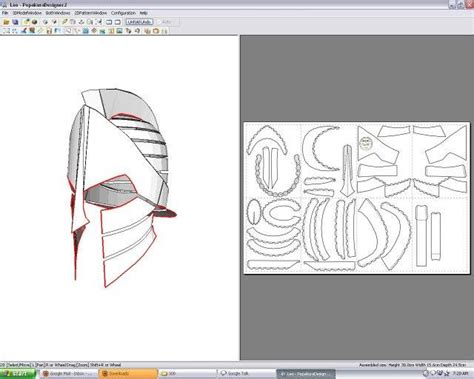
Task: Open the 3DModelWindow menu
Action: pos(27,13)
